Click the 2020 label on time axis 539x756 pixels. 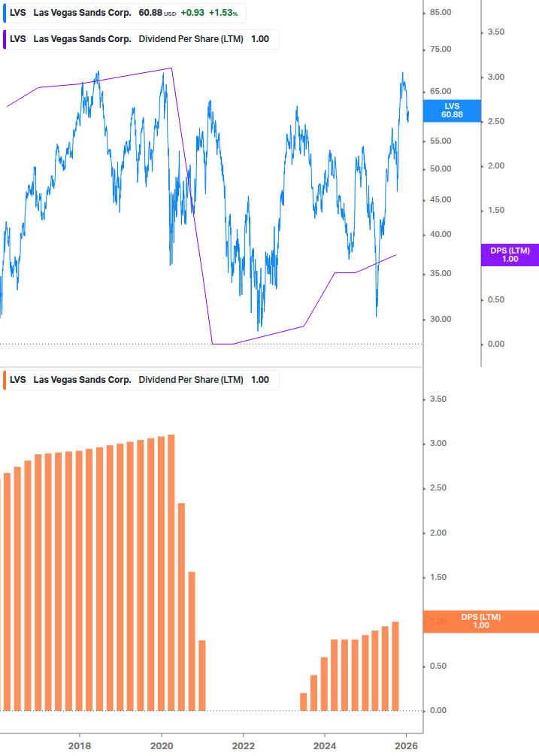pos(162,746)
